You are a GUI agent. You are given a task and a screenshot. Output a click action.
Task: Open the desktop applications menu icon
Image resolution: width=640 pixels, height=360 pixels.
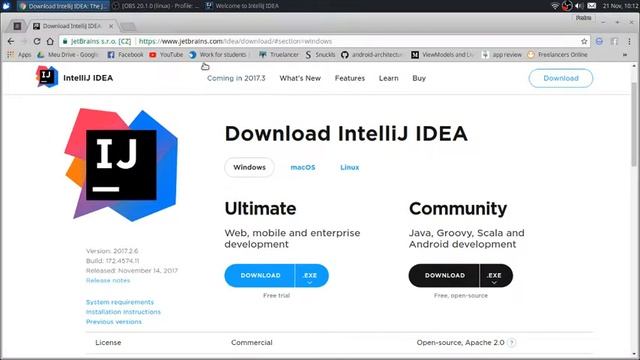7,6
